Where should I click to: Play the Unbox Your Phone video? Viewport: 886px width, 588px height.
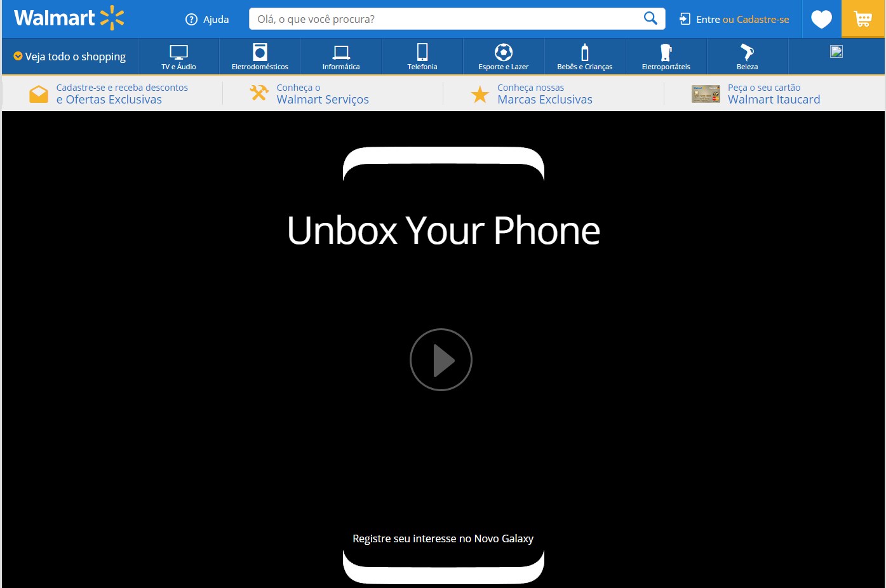(x=441, y=359)
